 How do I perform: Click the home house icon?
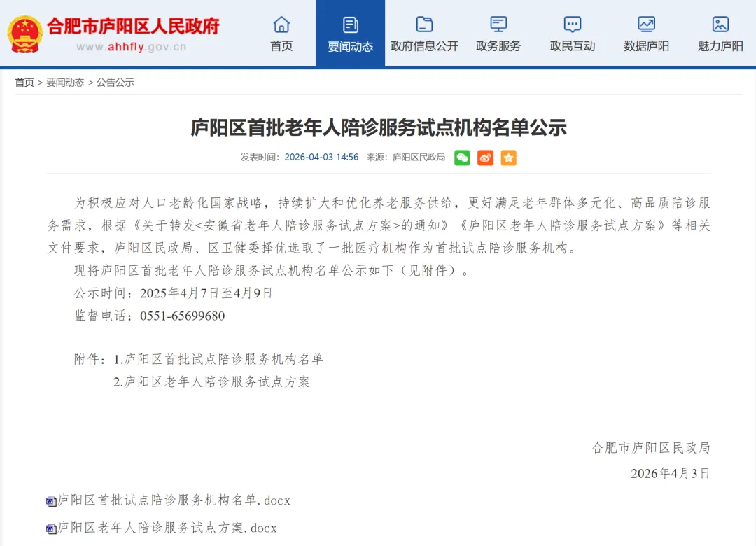tap(281, 24)
